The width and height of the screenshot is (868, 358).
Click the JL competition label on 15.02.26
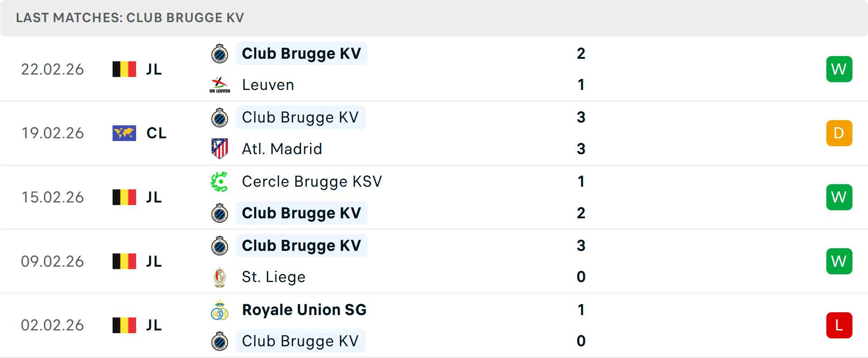pyautogui.click(x=155, y=197)
